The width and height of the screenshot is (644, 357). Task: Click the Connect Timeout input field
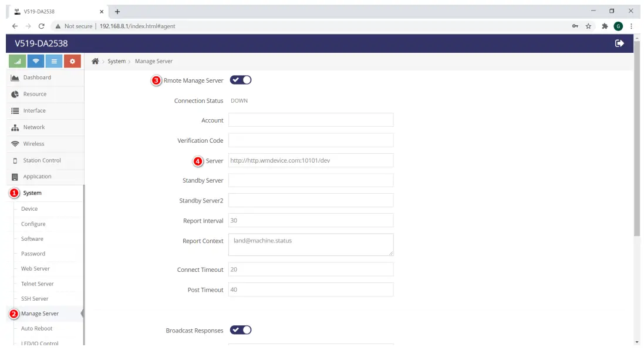pyautogui.click(x=311, y=269)
